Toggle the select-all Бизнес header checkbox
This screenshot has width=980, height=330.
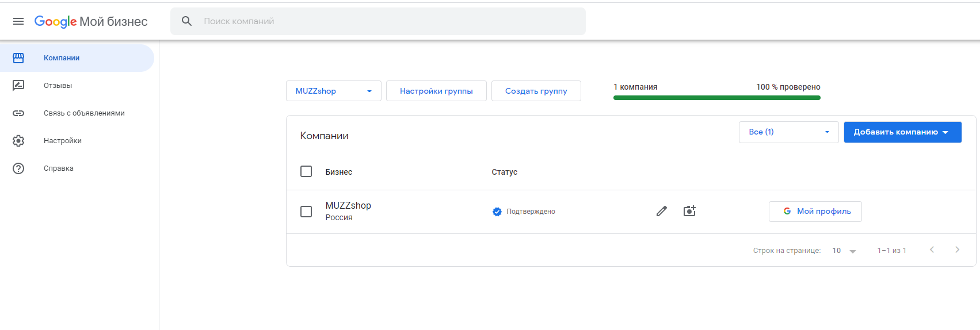[x=306, y=171]
